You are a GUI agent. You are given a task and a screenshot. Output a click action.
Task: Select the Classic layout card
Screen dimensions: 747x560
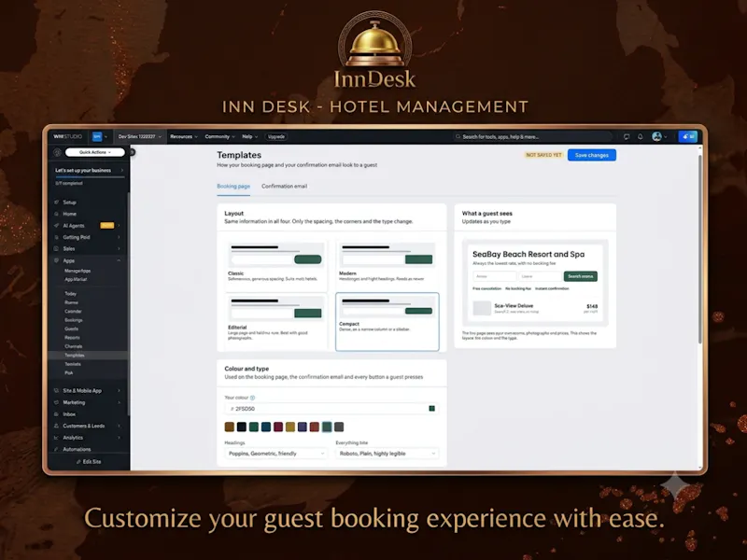pyautogui.click(x=275, y=264)
